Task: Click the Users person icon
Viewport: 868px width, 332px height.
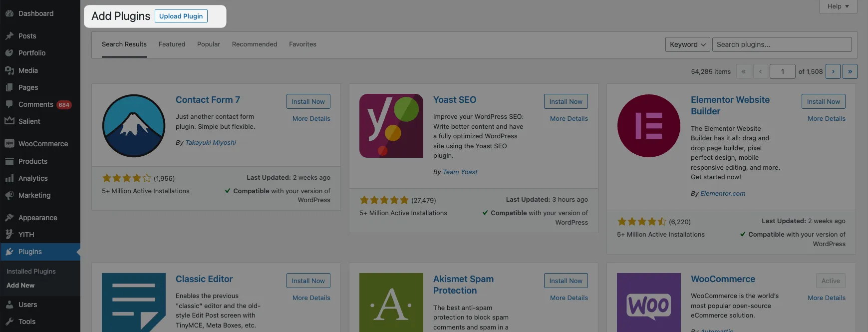Action: [x=9, y=305]
